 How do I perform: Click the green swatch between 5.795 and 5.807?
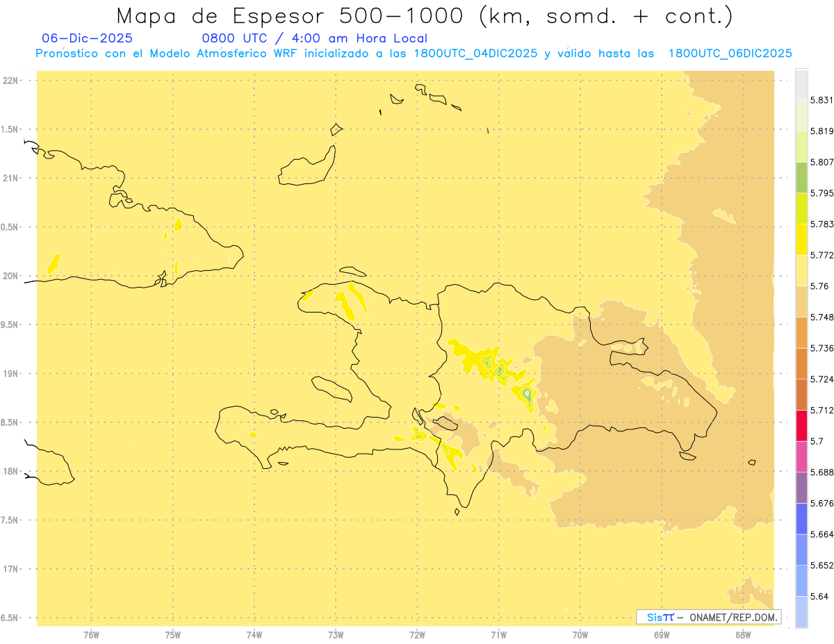(801, 177)
